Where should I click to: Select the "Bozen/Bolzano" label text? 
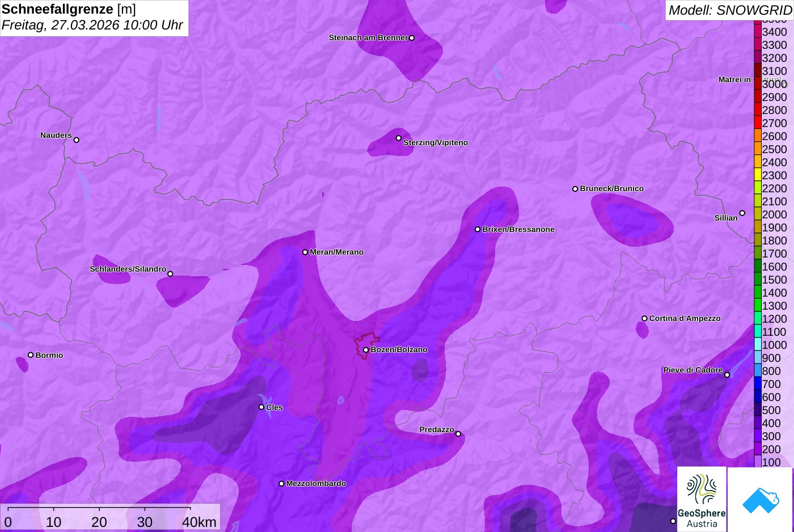click(x=399, y=350)
